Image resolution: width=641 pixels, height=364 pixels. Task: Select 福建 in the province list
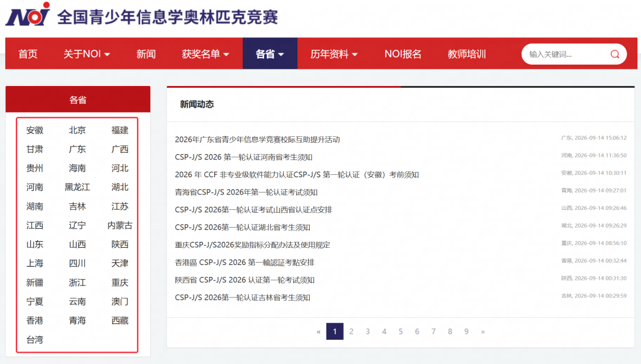[120, 130]
